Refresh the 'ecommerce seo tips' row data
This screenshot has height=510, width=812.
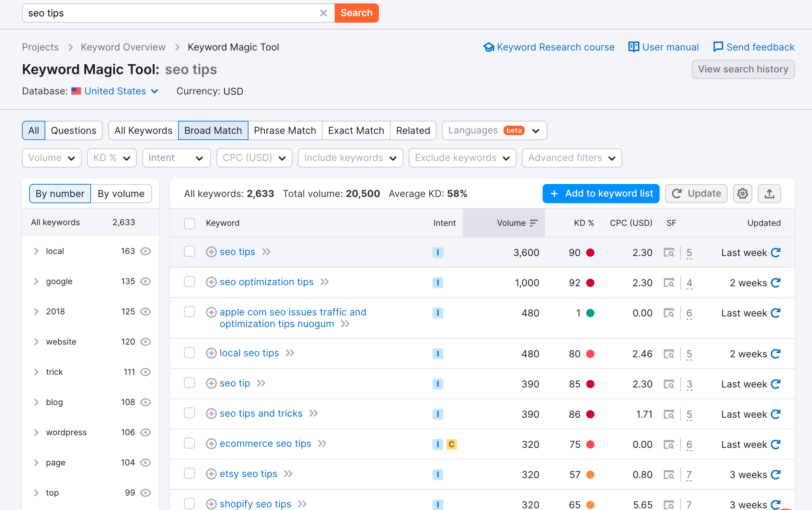point(776,444)
